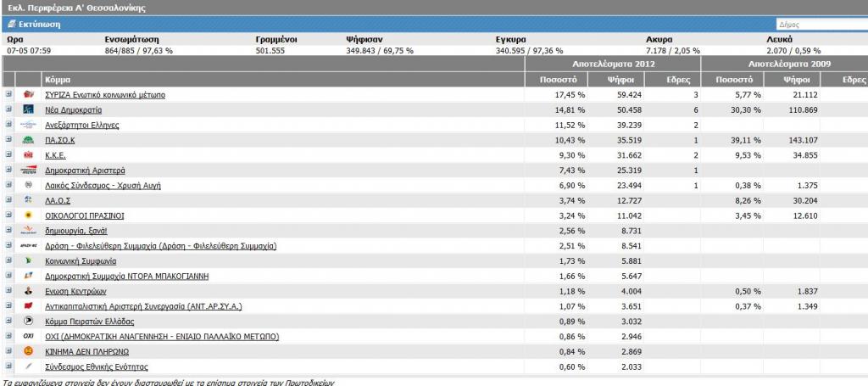This screenshot has width=868, height=386.
Task: Click the Ένωση Κεντρώων logo icon
Action: pos(29,291)
